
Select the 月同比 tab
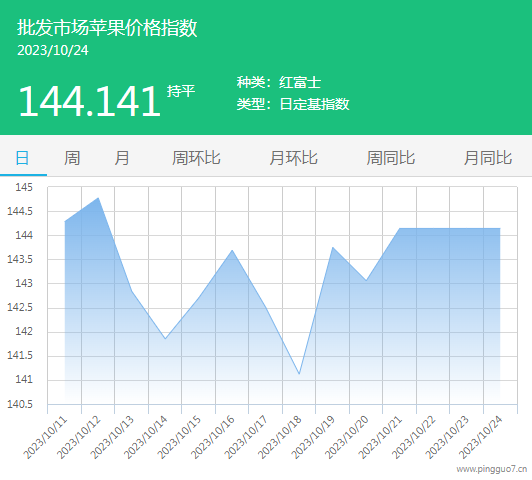tap(488, 158)
